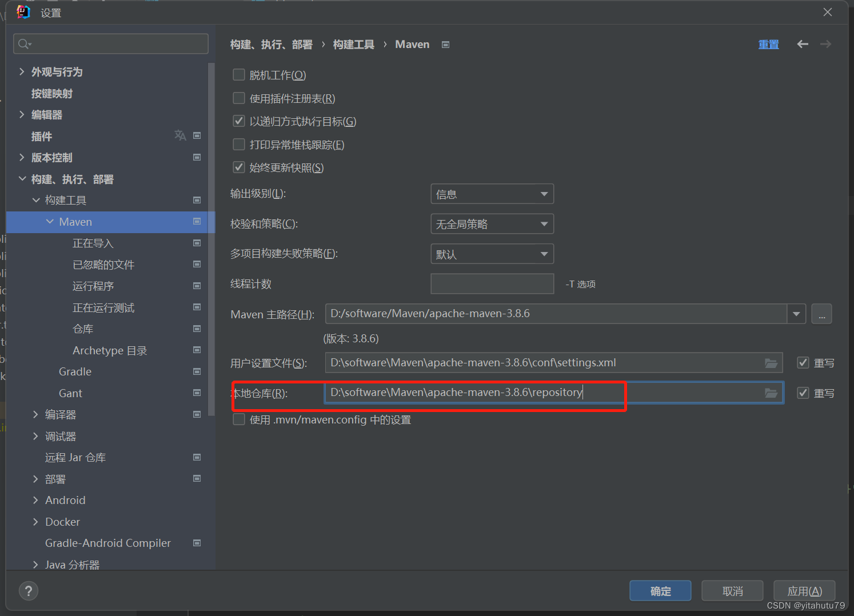Click the project-level icon beside 远程 Jar 仓库
The width and height of the screenshot is (854, 616).
point(197,457)
